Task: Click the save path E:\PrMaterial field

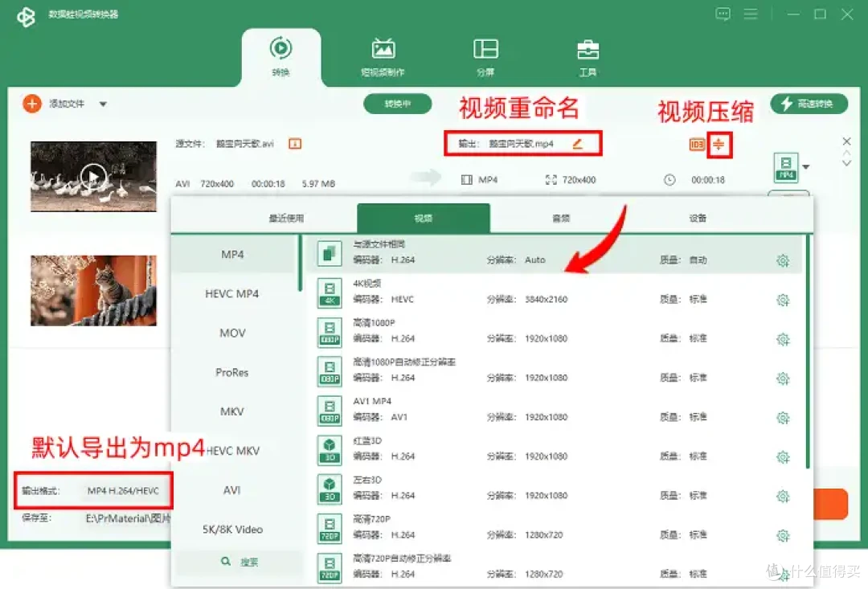Action: 127,518
